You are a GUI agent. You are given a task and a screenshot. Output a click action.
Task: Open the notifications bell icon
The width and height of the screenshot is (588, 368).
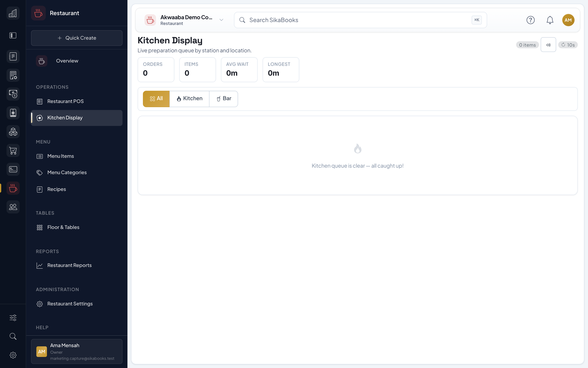[x=550, y=20]
